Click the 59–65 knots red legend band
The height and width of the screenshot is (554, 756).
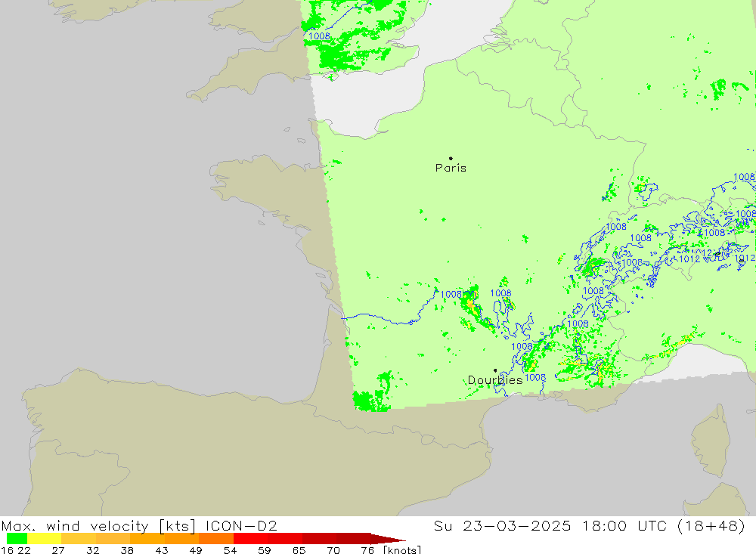pos(285,539)
